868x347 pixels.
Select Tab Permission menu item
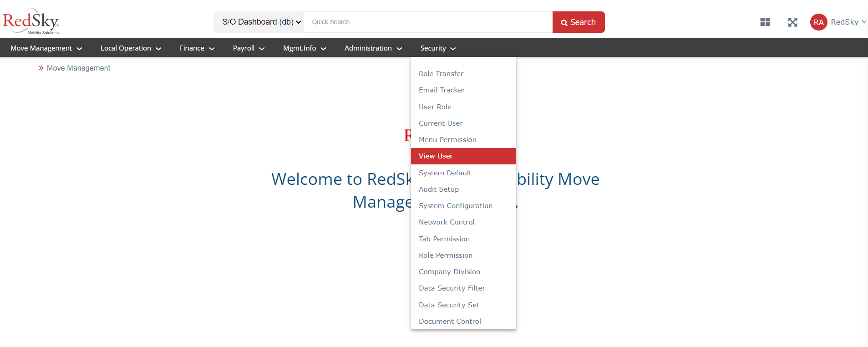tap(463, 239)
